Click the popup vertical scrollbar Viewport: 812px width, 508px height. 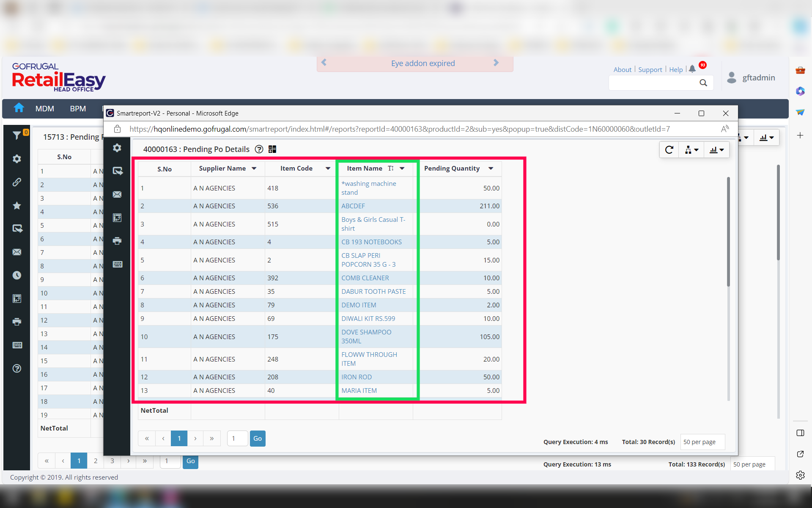(x=728, y=232)
